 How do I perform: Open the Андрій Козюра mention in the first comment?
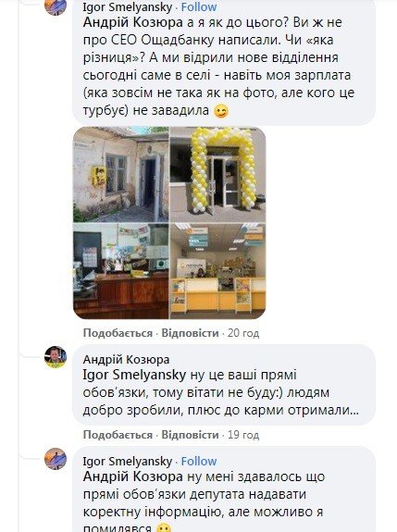click(133, 22)
